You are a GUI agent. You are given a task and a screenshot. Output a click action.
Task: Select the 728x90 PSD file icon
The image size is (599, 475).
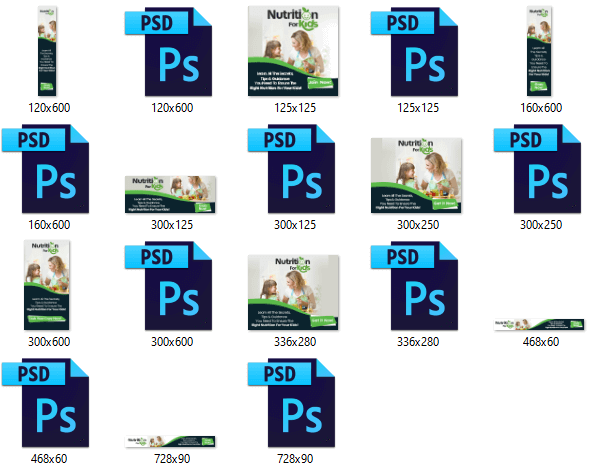(x=291, y=402)
